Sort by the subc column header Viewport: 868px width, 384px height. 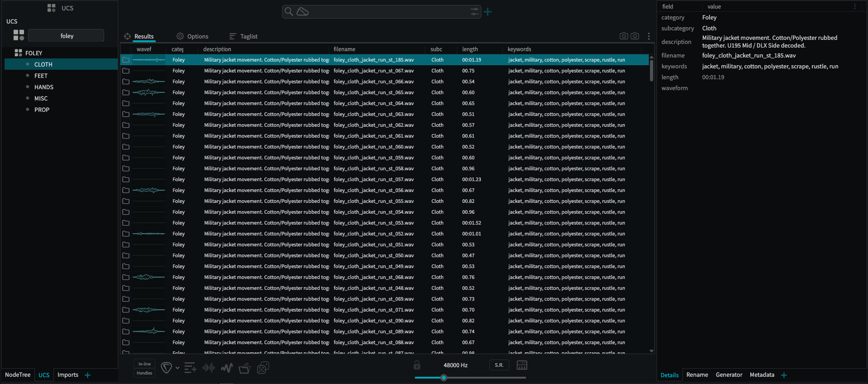(436, 49)
